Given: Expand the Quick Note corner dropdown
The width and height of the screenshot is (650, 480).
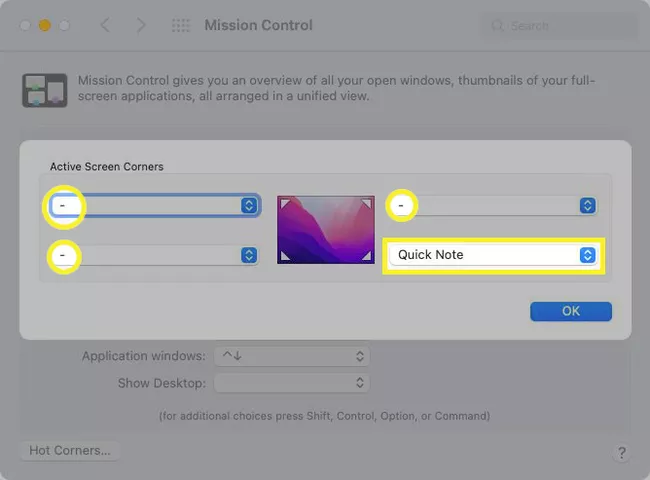Looking at the screenshot, I should (494, 255).
